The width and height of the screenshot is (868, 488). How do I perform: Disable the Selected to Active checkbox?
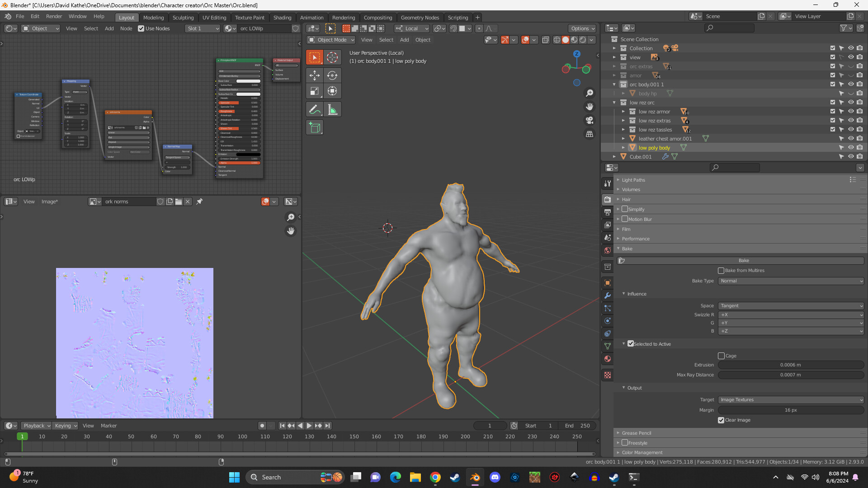pos(631,343)
